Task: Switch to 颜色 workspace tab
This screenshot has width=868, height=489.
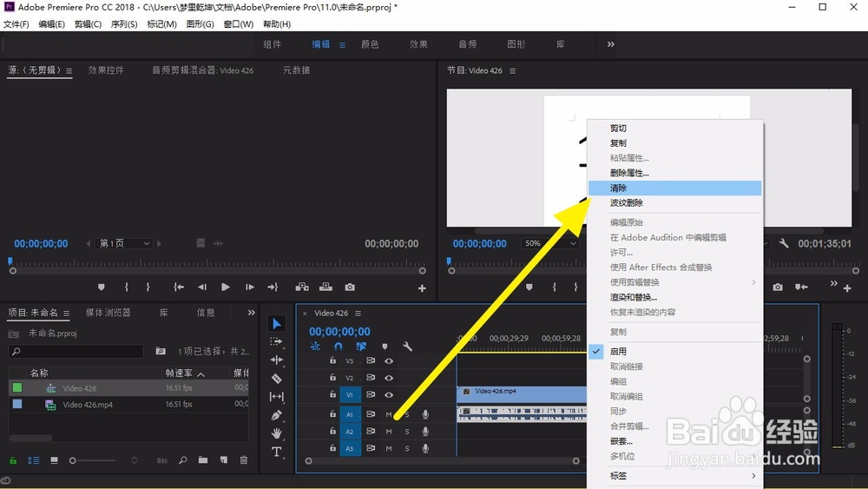Action: (370, 44)
